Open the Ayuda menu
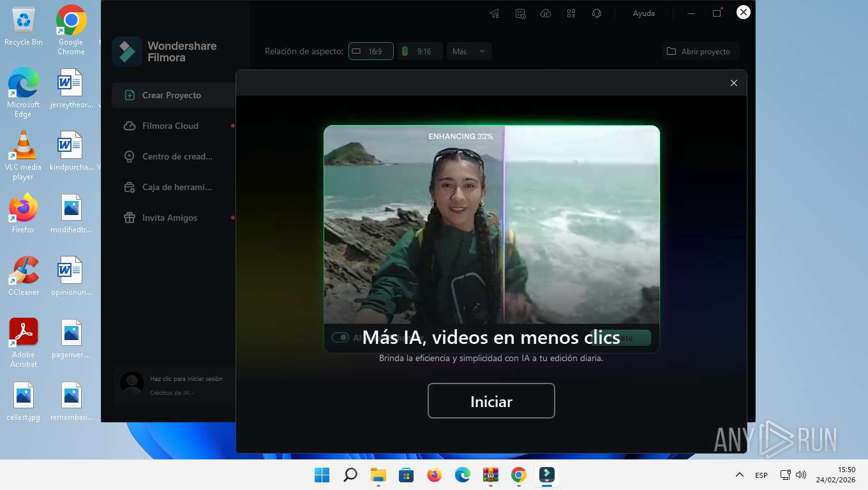This screenshot has height=490, width=868. tap(643, 13)
